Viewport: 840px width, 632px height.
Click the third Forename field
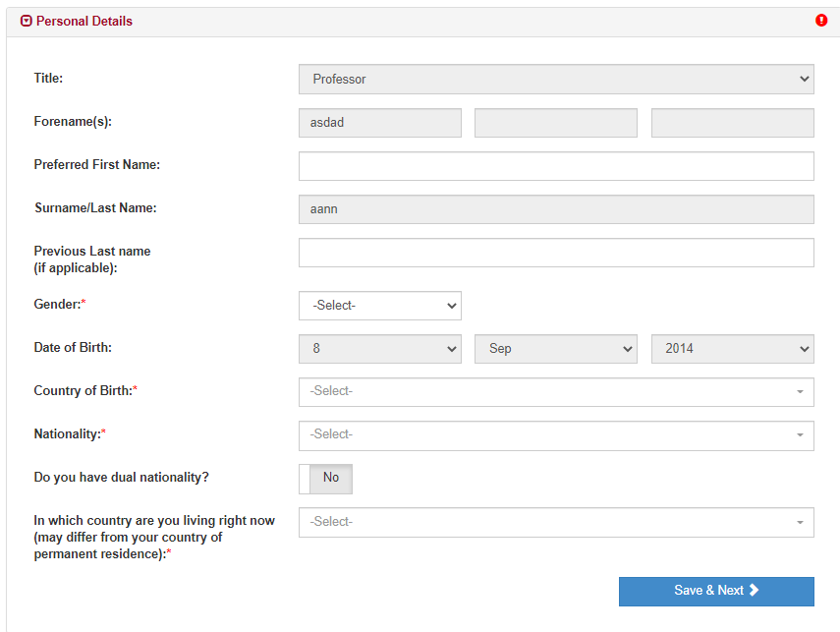pyautogui.click(x=732, y=123)
